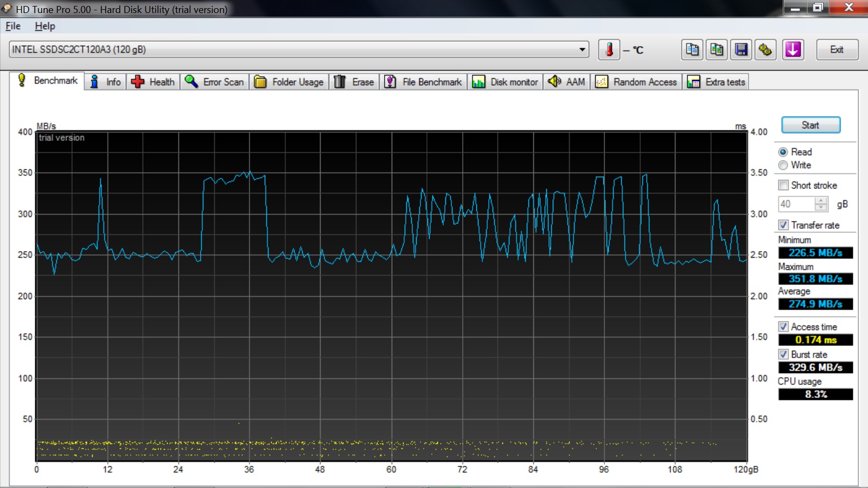Toggle the Transfer rate checkbox
The width and height of the screenshot is (868, 488).
(783, 224)
